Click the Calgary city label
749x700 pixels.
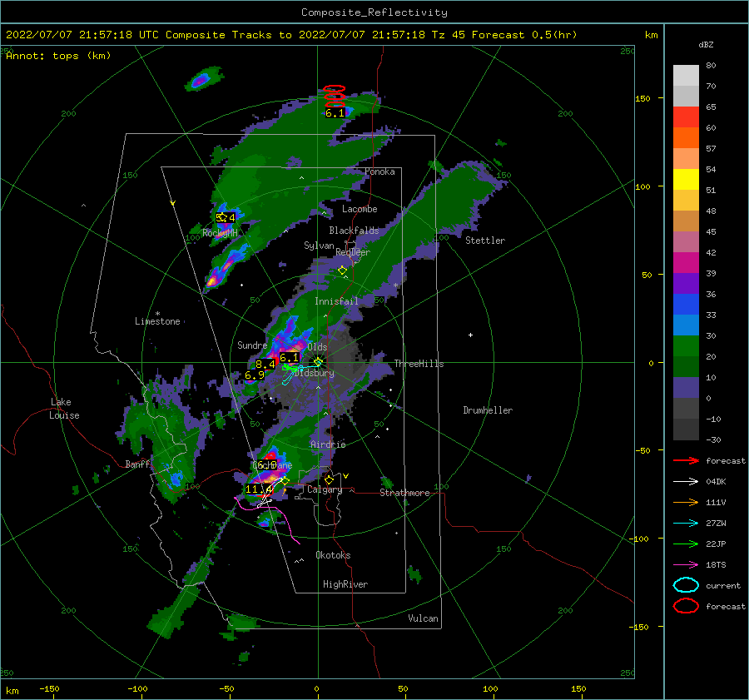[325, 489]
